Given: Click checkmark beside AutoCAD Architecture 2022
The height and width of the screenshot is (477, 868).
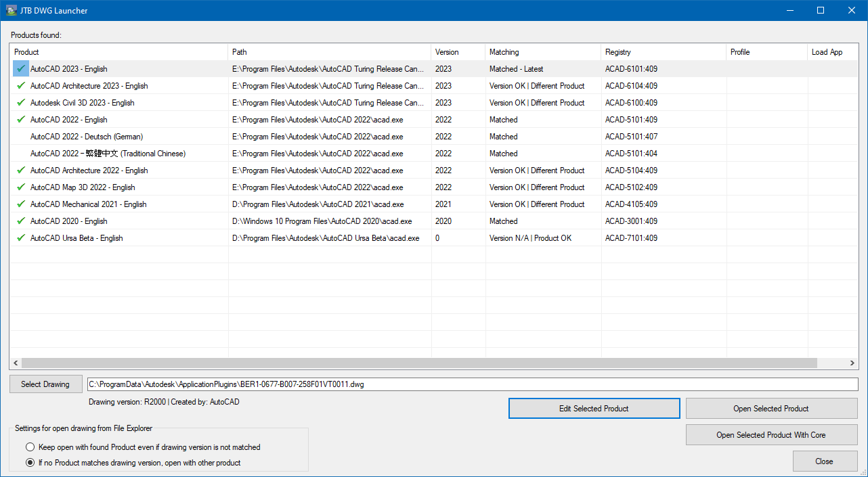Looking at the screenshot, I should pos(21,170).
